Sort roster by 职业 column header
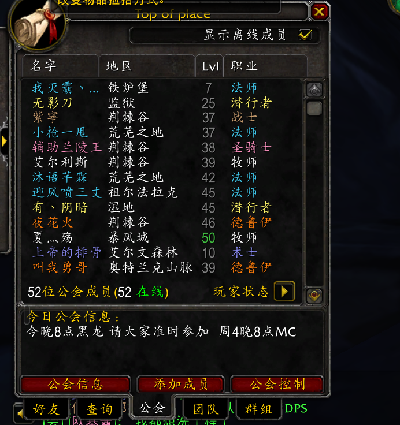400x425 pixels. (266, 66)
